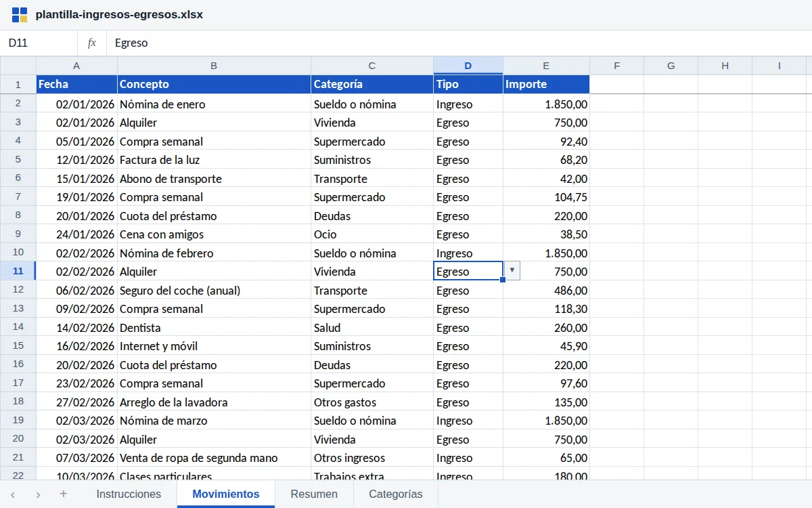Select row 18 header
This screenshot has width=812, height=508.
tap(18, 402)
